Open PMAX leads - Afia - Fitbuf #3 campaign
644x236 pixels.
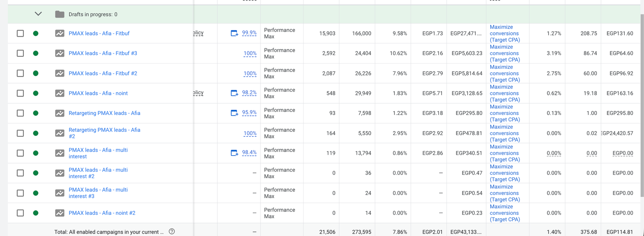pyautogui.click(x=103, y=53)
